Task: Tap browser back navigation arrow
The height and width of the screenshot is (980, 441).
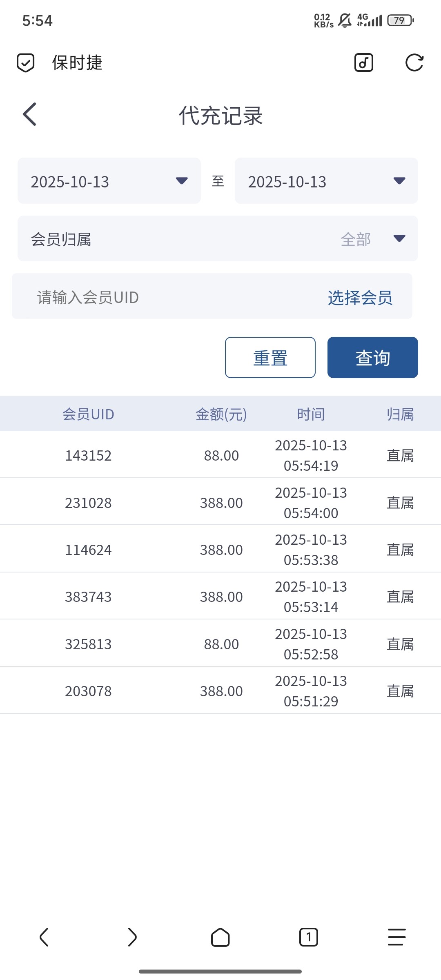Action: click(x=44, y=937)
